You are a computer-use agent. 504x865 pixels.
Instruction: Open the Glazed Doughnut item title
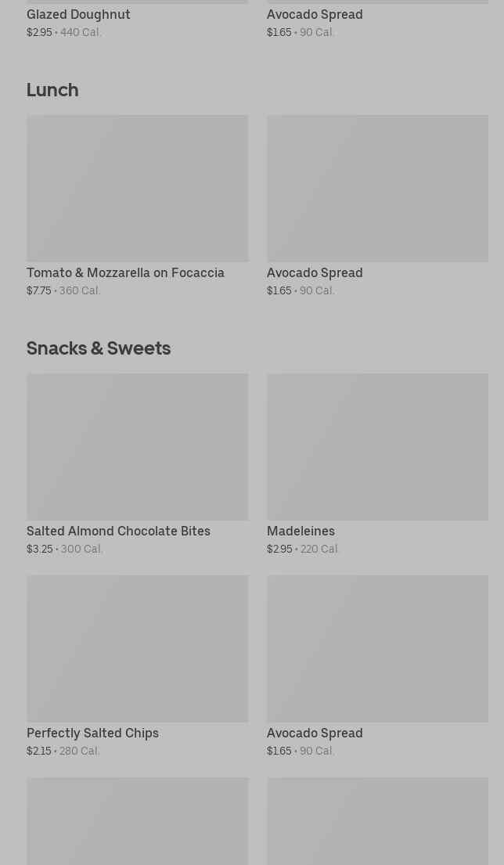(78, 14)
